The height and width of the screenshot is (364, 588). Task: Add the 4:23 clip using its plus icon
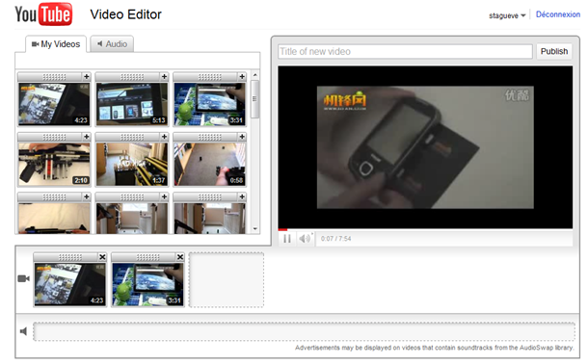pyautogui.click(x=86, y=77)
